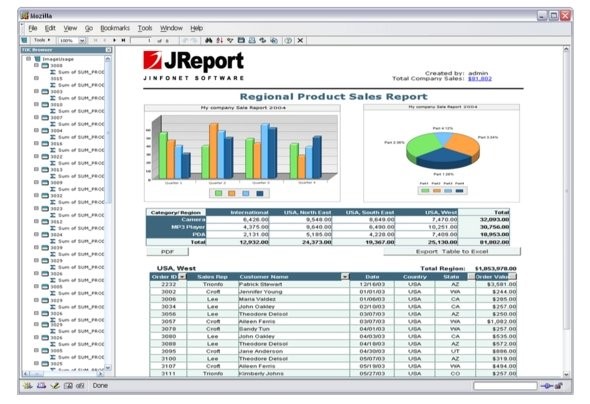Click the 3D pie chart
Screen dimensions: 590x404
[443, 150]
